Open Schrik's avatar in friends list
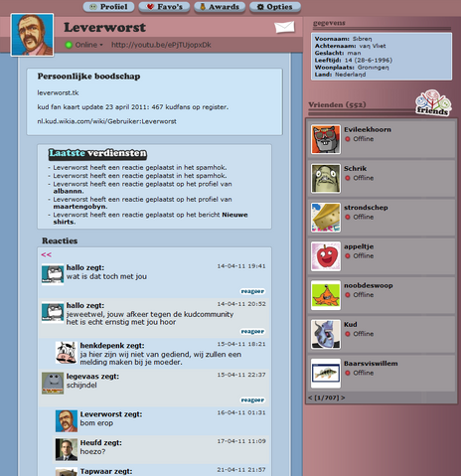The width and height of the screenshot is (461, 476). click(326, 178)
